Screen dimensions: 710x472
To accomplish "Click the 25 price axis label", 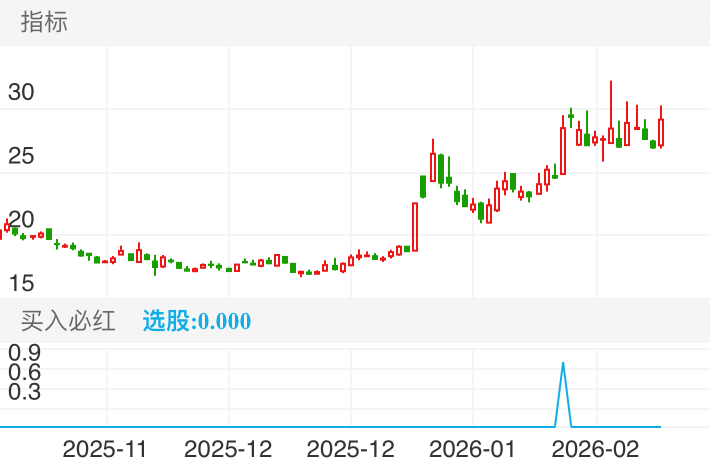I will 21,156.
